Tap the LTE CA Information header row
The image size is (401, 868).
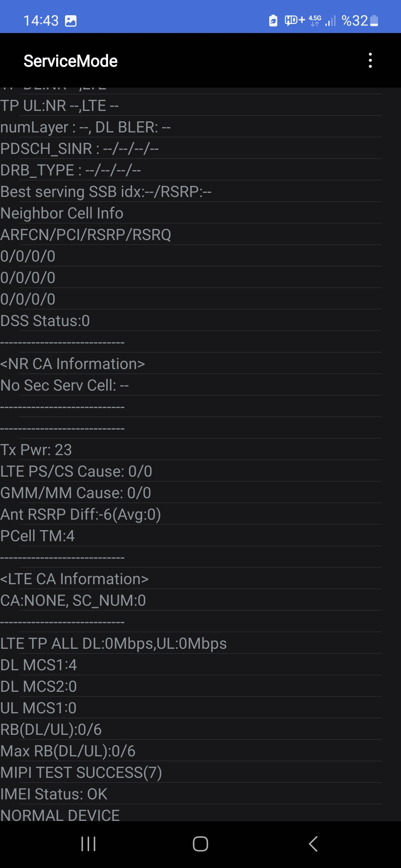pyautogui.click(x=191, y=579)
